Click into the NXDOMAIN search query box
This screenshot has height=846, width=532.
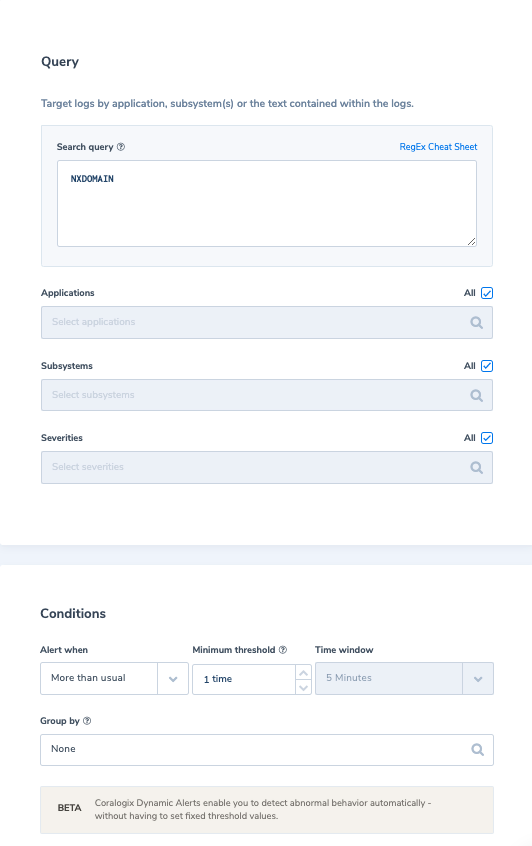(x=267, y=203)
